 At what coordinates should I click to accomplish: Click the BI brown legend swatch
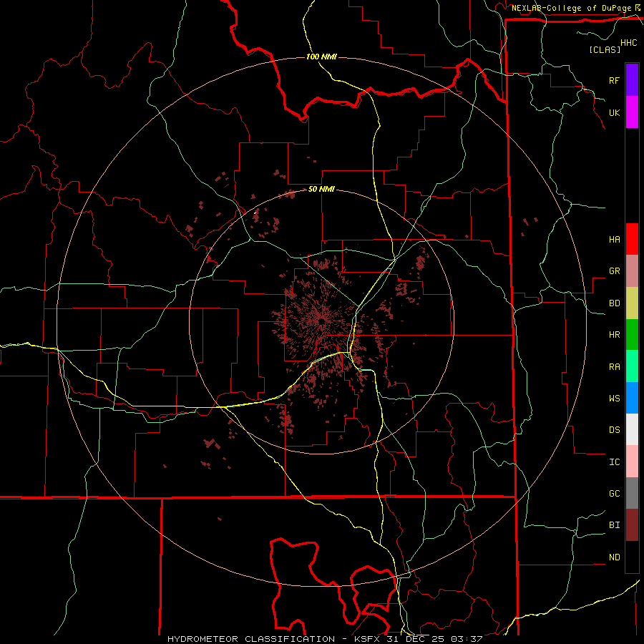point(632,525)
